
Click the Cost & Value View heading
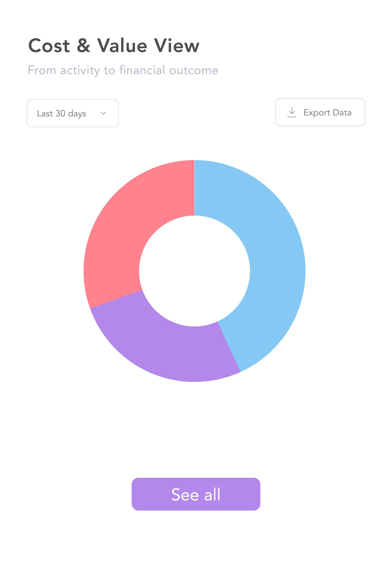click(x=114, y=46)
